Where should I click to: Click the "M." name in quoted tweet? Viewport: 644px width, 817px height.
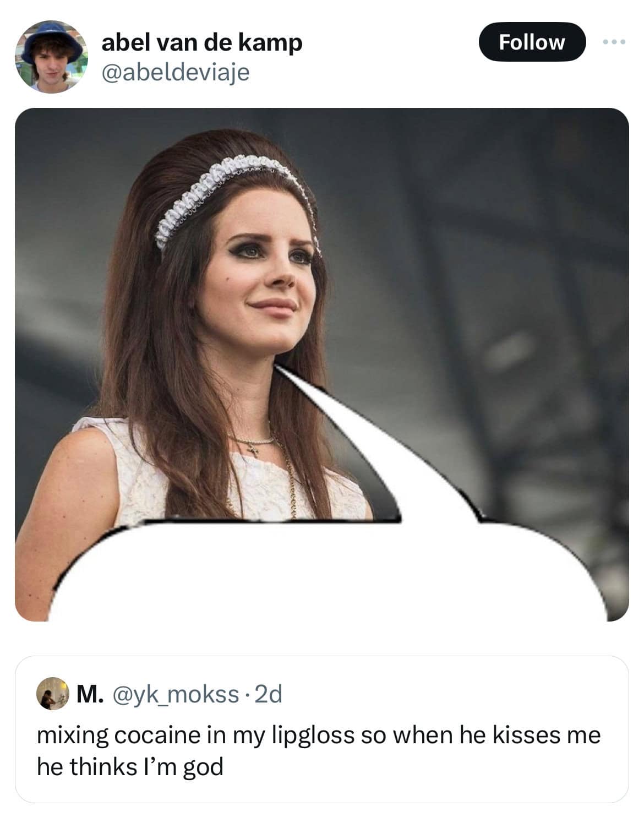(x=89, y=695)
